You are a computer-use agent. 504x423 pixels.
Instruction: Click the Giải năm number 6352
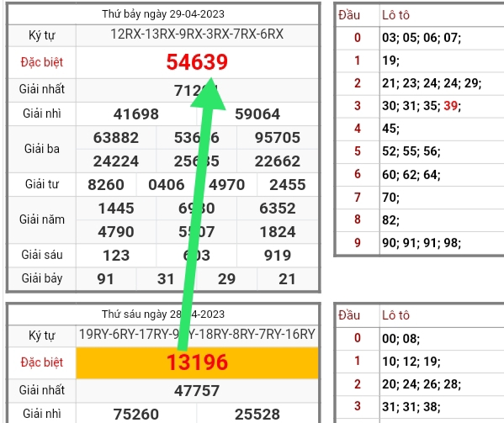278,209
